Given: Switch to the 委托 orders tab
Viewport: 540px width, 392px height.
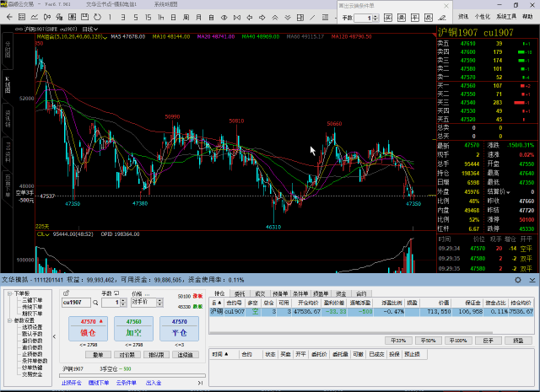Looking at the screenshot, I should pyautogui.click(x=240, y=294).
